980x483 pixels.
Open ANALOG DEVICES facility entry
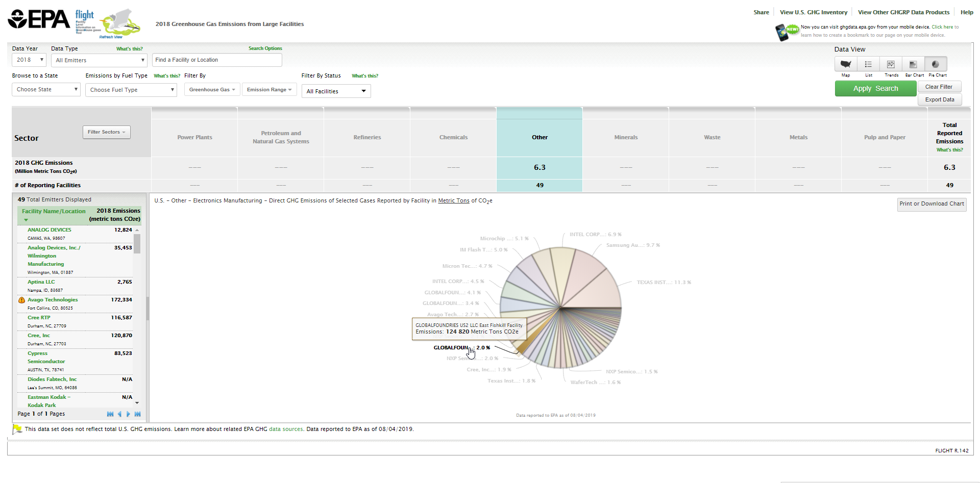[x=50, y=230]
